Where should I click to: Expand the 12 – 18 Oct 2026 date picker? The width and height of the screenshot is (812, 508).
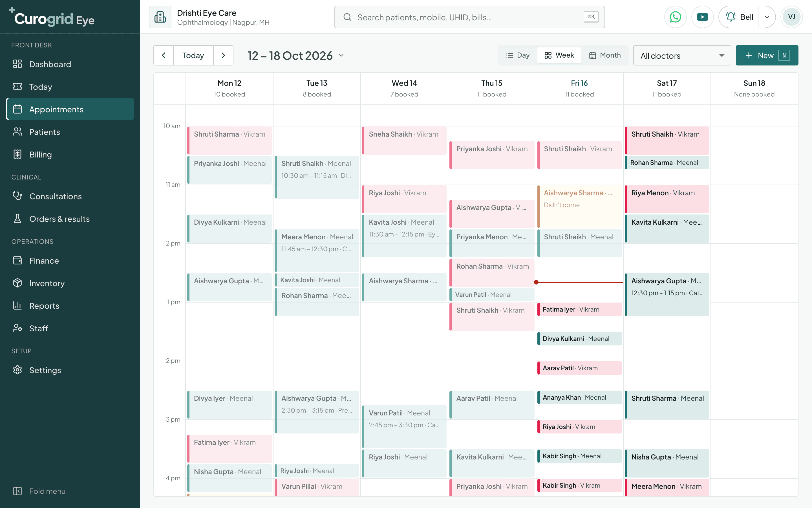tap(295, 55)
